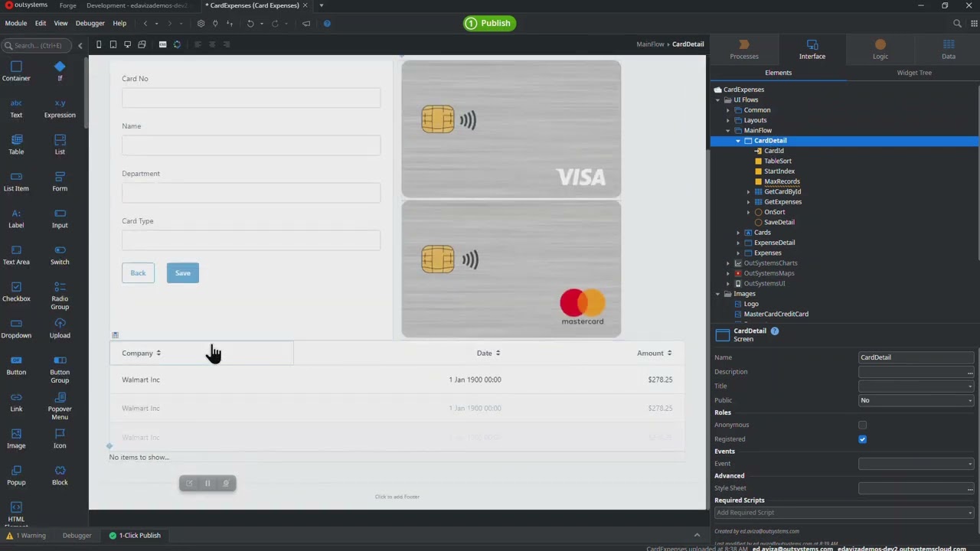The width and height of the screenshot is (980, 551).
Task: Switch to the Logic tab
Action: coord(880,50)
